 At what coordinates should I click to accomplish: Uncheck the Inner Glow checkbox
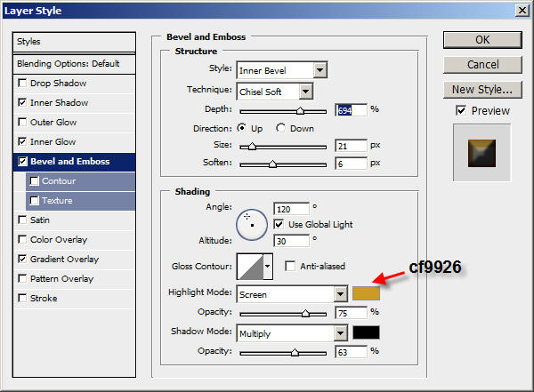[22, 141]
